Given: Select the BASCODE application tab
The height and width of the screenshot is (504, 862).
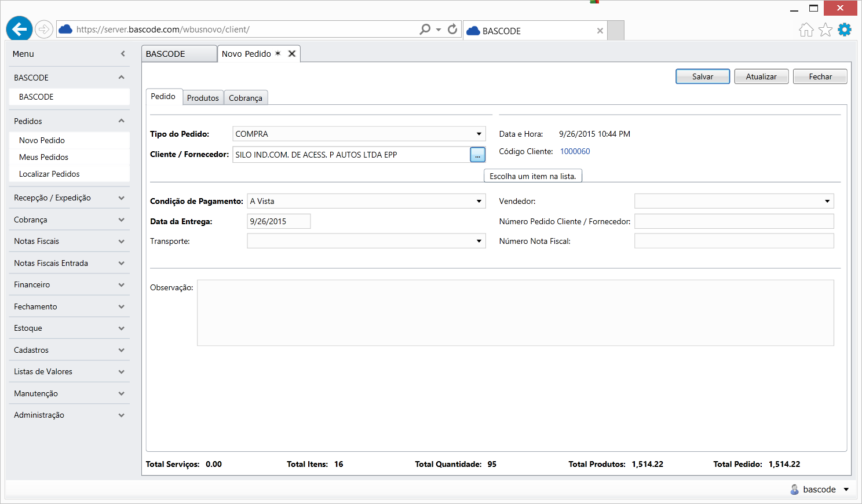Looking at the screenshot, I should 179,54.
